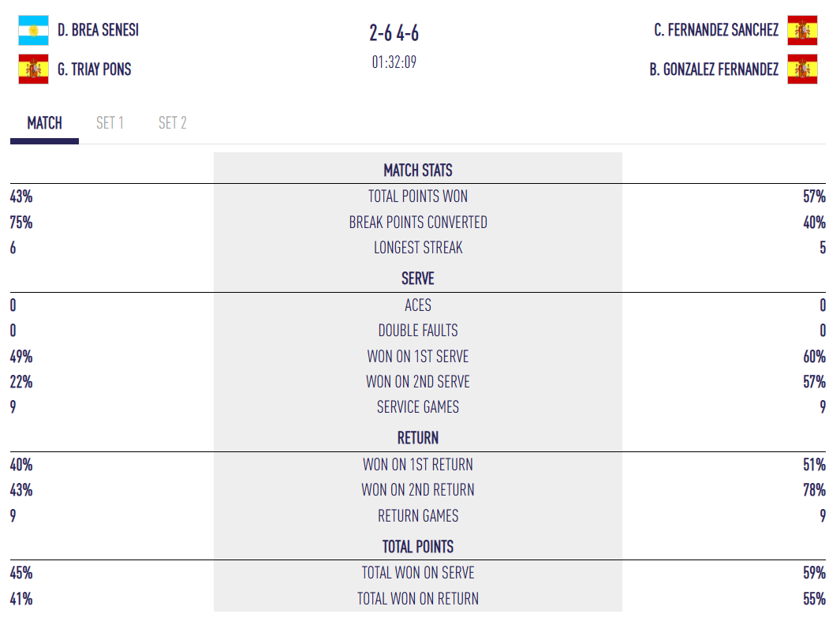Open player D. Brea Senesi's name
This screenshot has width=840, height=625.
coord(98,31)
